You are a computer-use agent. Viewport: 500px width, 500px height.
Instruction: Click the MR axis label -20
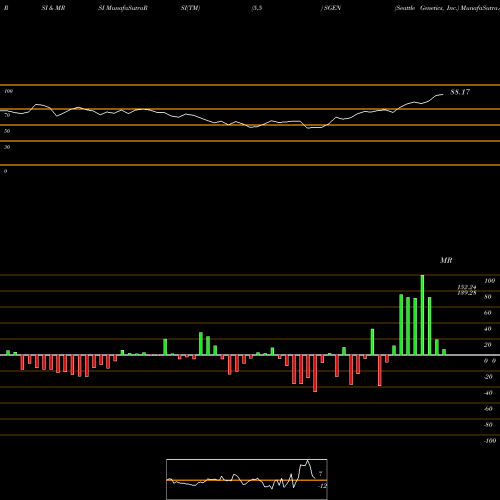(x=488, y=377)
